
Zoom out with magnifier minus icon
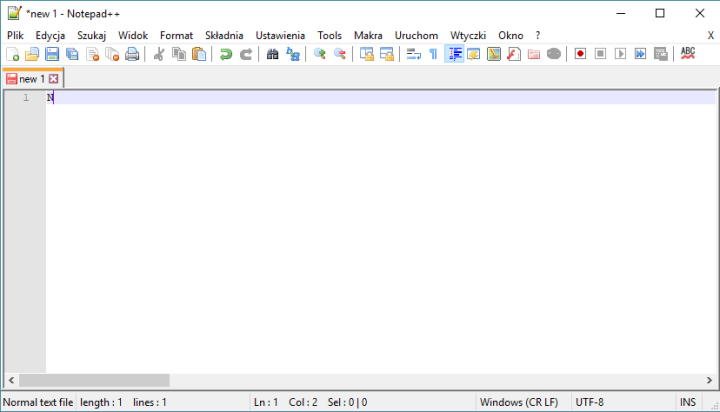tap(340, 54)
